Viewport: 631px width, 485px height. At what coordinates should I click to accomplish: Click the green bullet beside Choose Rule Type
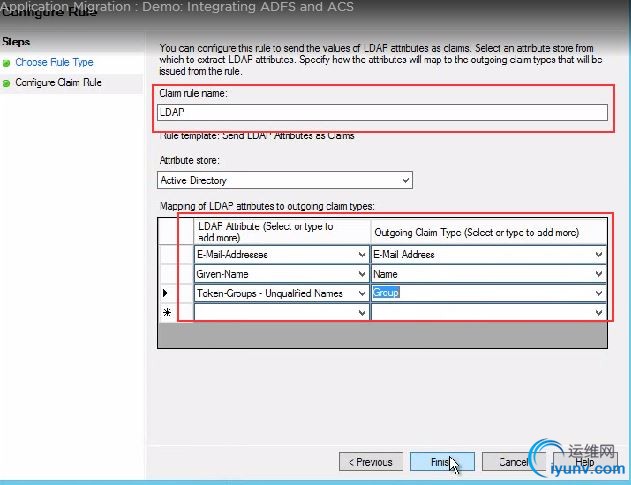[6, 63]
